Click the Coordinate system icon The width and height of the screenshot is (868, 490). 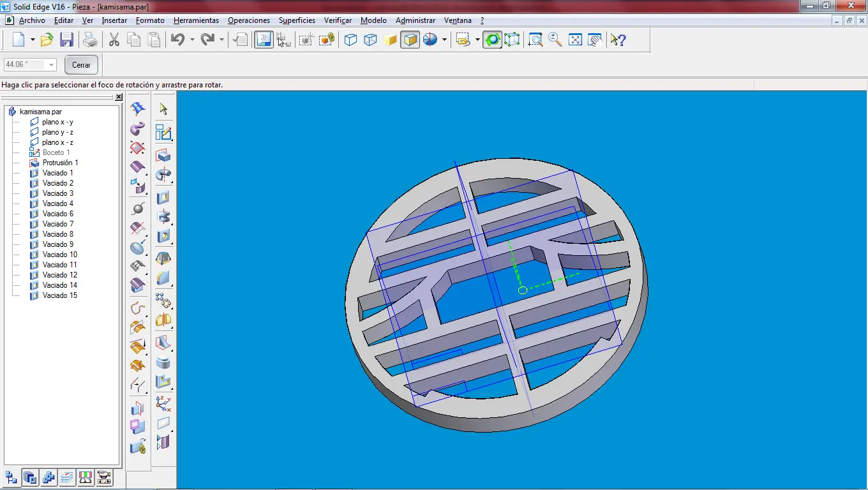[163, 403]
